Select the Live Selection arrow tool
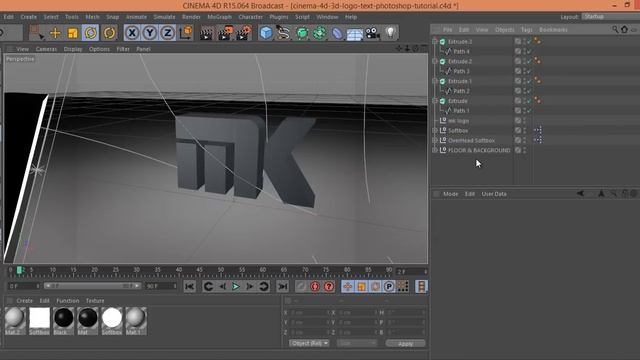Screen dimensions: 640x360 (x=37, y=33)
